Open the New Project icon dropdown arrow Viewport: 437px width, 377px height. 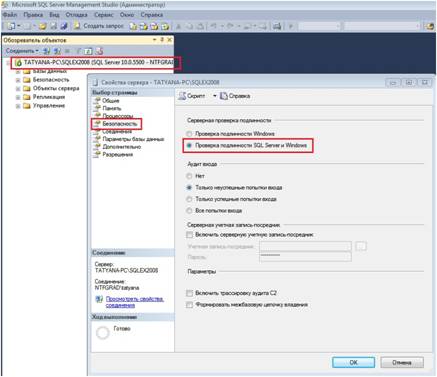(x=18, y=26)
